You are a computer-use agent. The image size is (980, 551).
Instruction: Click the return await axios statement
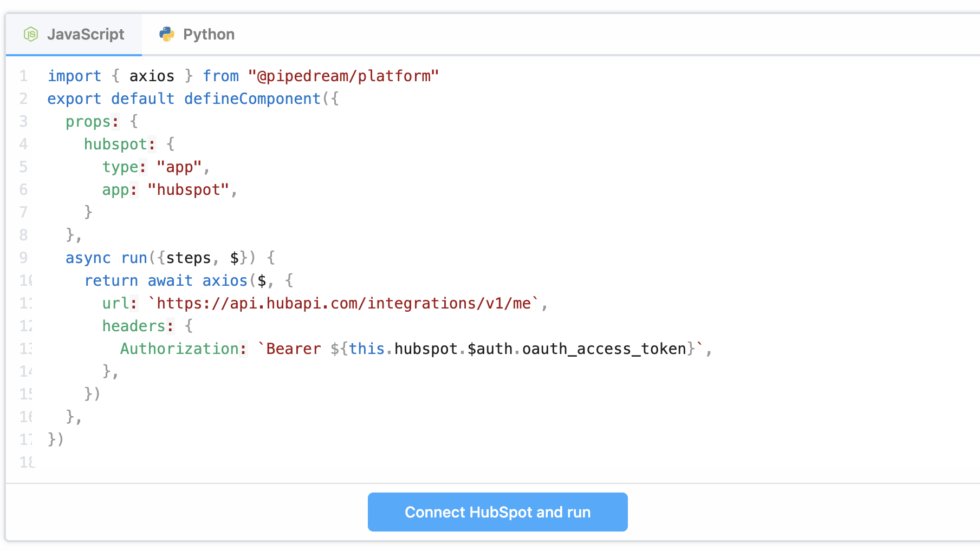pyautogui.click(x=166, y=280)
